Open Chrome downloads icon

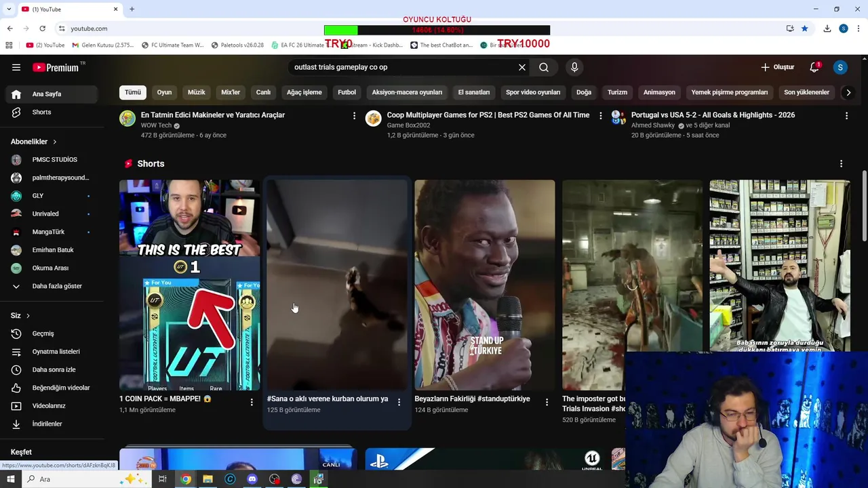tap(827, 28)
